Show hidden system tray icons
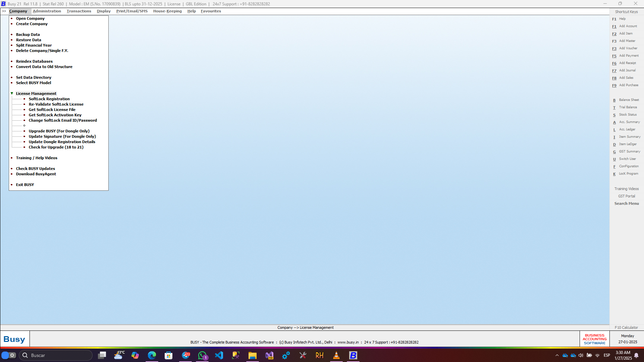 point(557,355)
